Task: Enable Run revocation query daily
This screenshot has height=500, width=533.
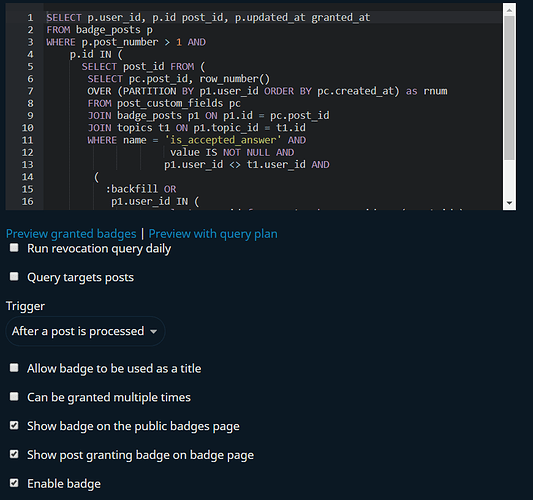Action: pos(14,248)
